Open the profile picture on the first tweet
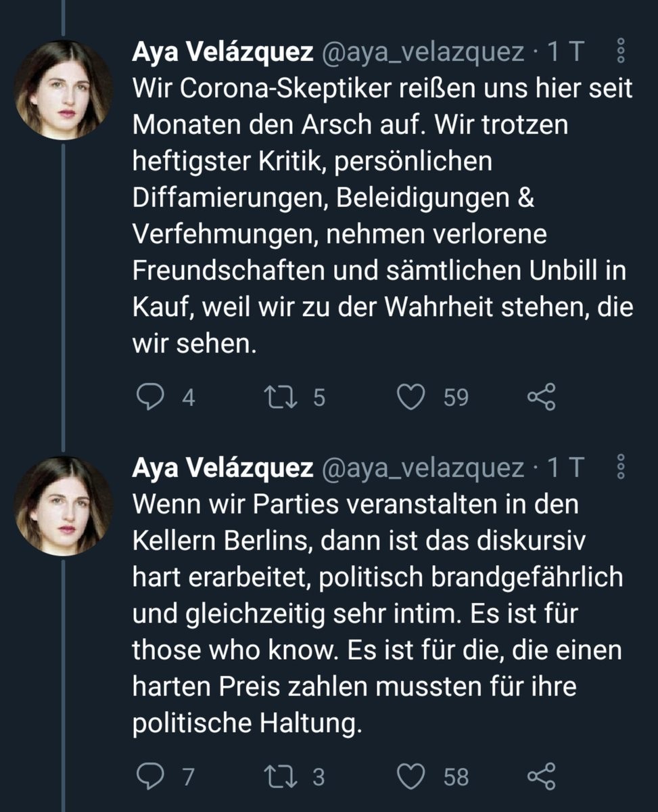 pos(63,90)
